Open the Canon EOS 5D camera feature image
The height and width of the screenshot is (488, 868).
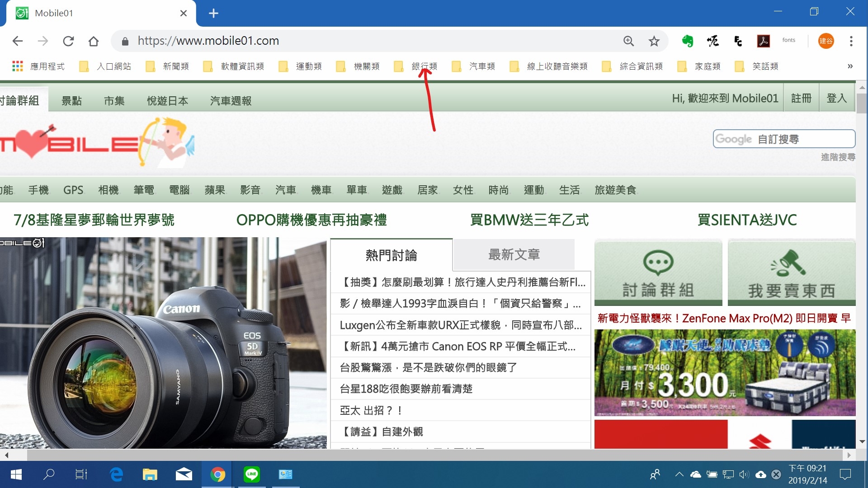(163, 343)
